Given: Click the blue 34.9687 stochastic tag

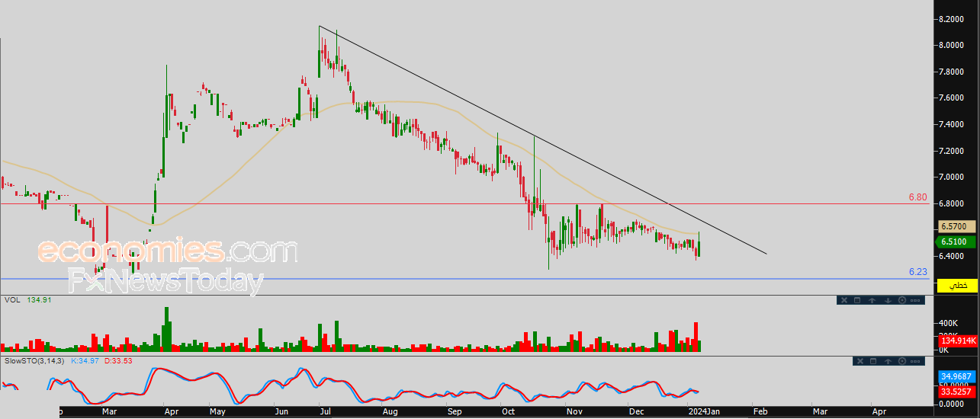Looking at the screenshot, I should (958, 376).
